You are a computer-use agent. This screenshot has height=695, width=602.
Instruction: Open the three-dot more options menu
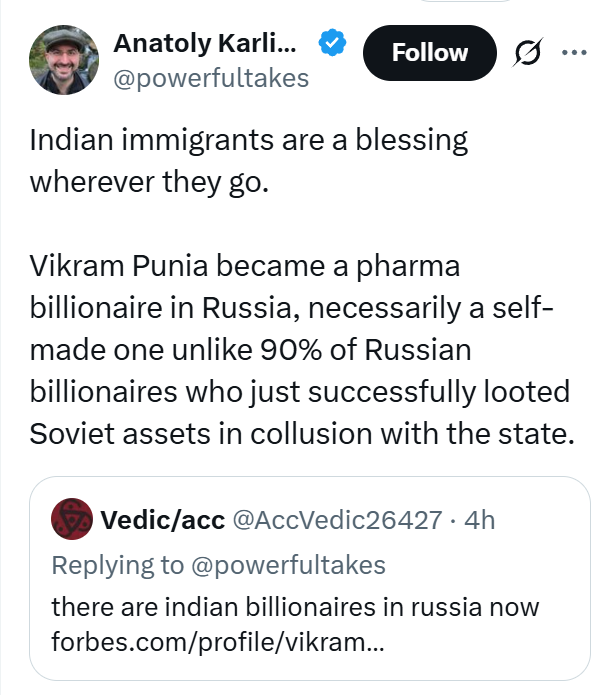[x=574, y=53]
